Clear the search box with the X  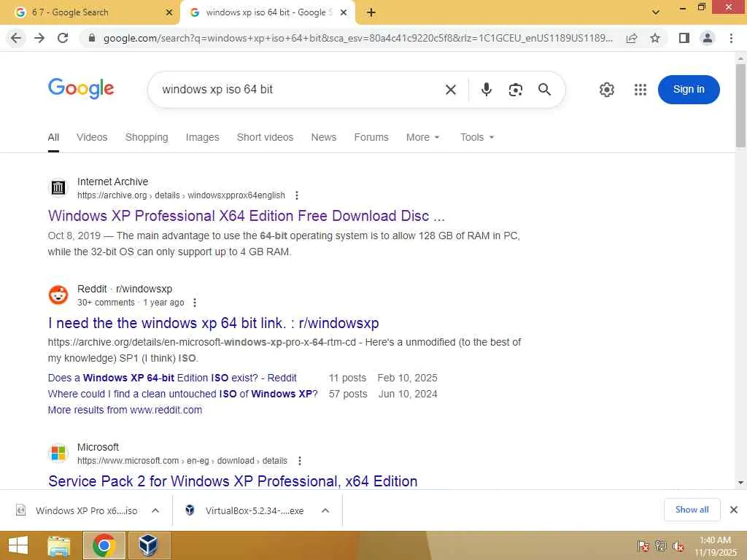(x=451, y=90)
